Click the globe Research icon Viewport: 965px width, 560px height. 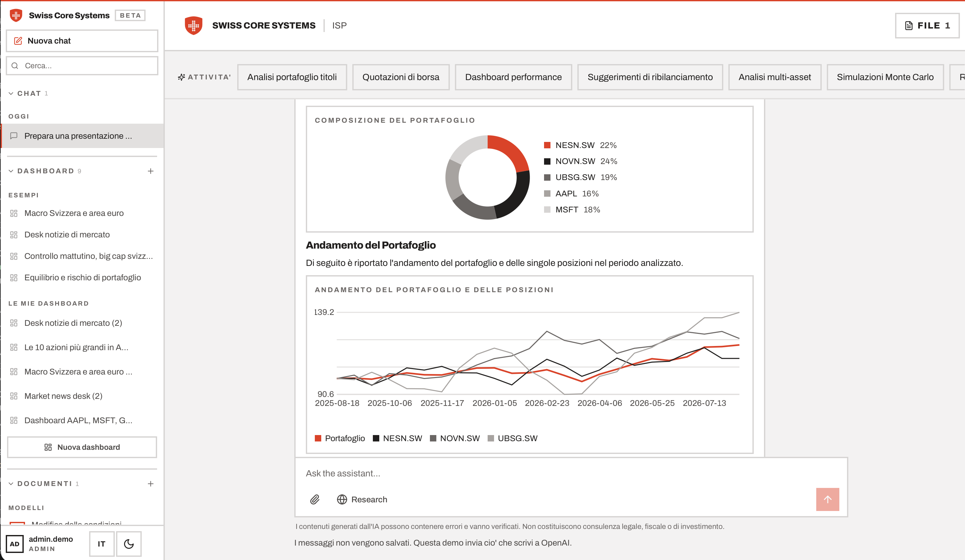tap(342, 499)
